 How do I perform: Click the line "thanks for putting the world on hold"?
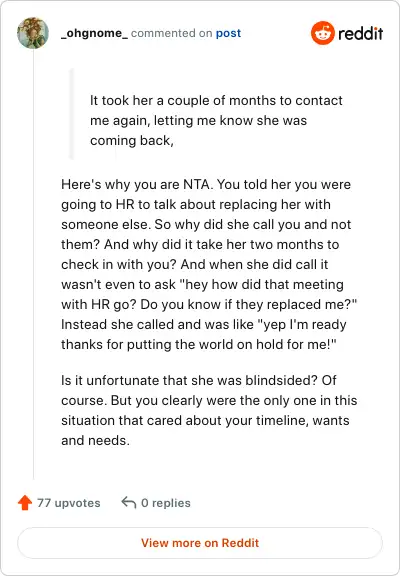click(199, 345)
